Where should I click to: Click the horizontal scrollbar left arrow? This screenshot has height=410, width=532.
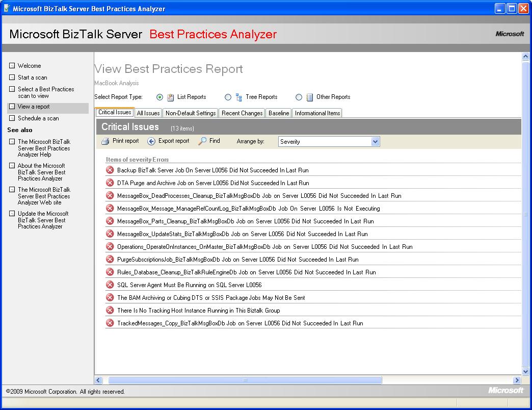pyautogui.click(x=98, y=380)
